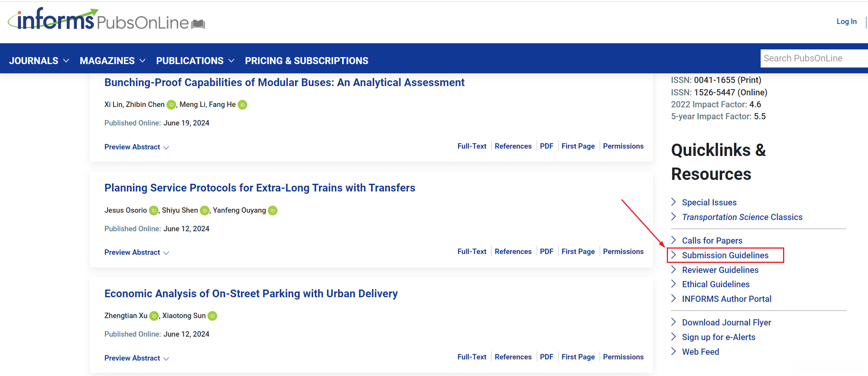The image size is (868, 376).
Task: Click Shiyu Shen's ORCID icon
Action: click(x=205, y=210)
